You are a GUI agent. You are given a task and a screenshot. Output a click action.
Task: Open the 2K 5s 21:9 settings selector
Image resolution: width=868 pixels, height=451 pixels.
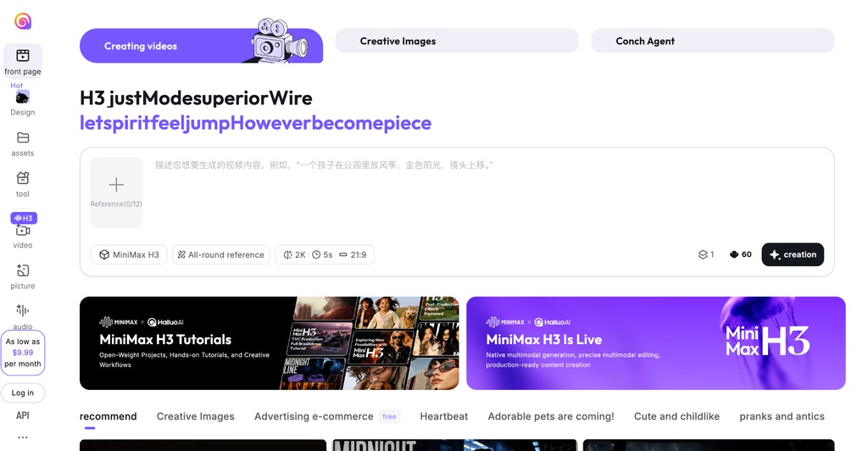(x=325, y=254)
